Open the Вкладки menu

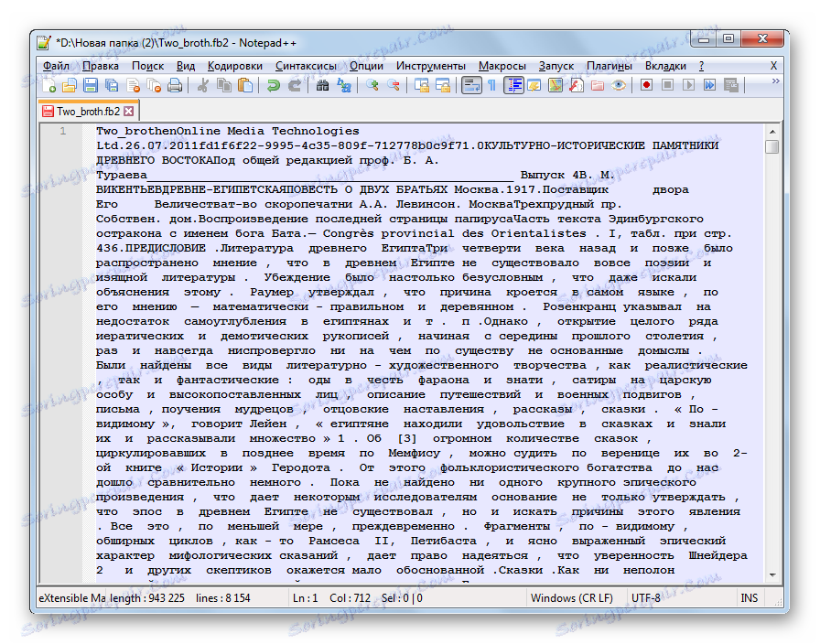tap(665, 66)
